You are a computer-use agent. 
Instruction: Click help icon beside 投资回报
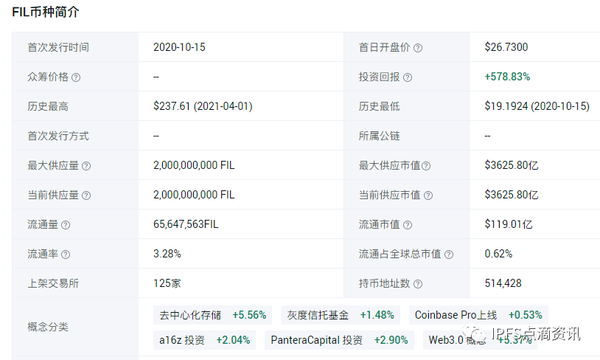[408, 77]
